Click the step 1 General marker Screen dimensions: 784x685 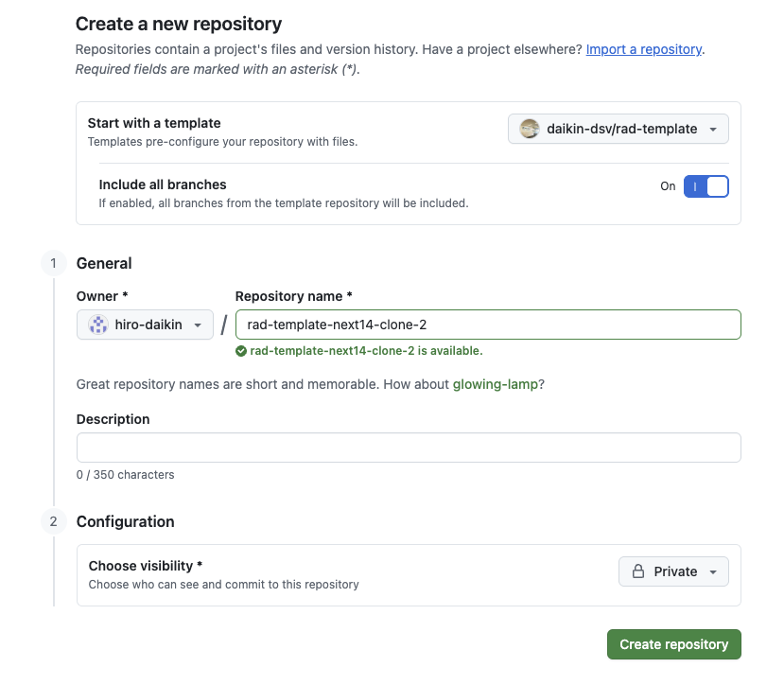click(54, 263)
